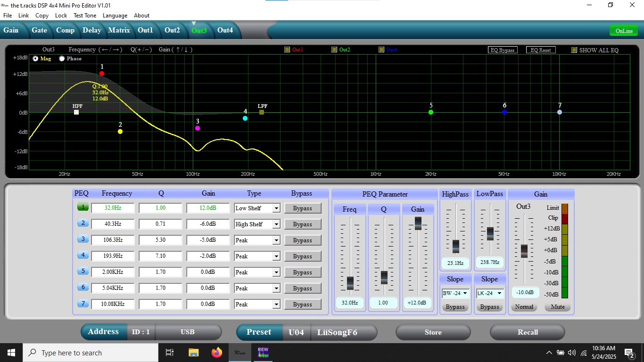644x362 pixels.
Task: Click the Windows search box
Action: coord(91,353)
